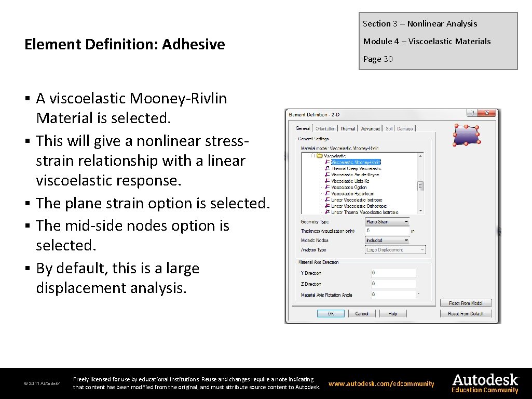The image size is (532, 399).
Task: Click the 'Page 30' text
Action: coord(378,59)
